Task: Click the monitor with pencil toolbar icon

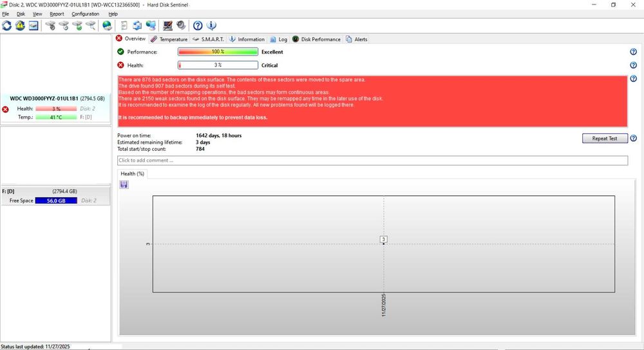Action: [167, 26]
